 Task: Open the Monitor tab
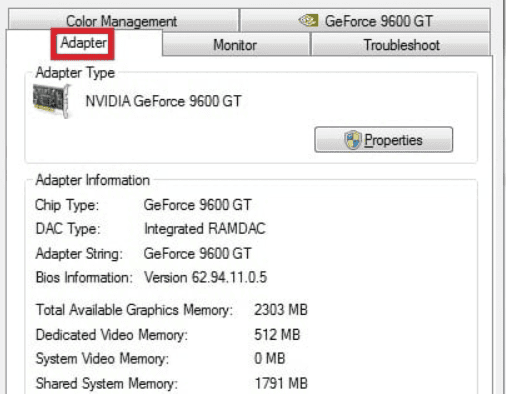click(x=236, y=45)
